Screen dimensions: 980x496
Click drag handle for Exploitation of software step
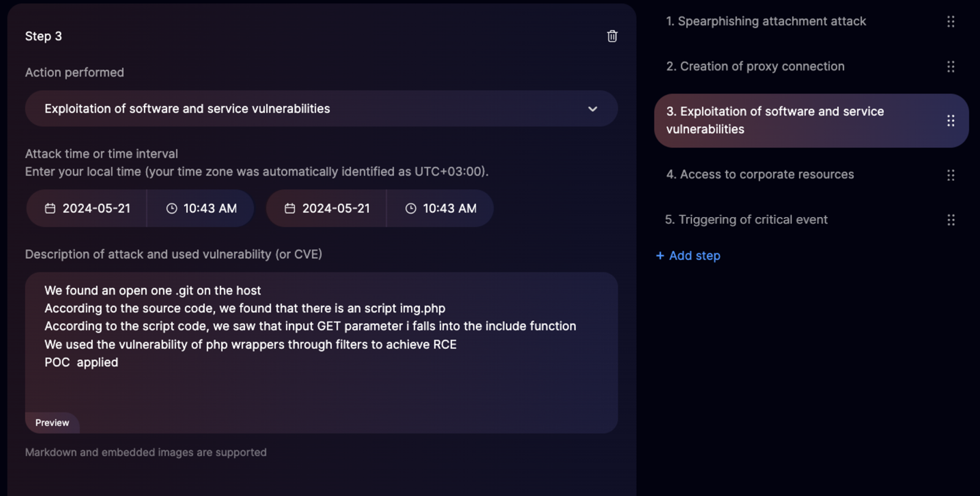click(x=951, y=121)
